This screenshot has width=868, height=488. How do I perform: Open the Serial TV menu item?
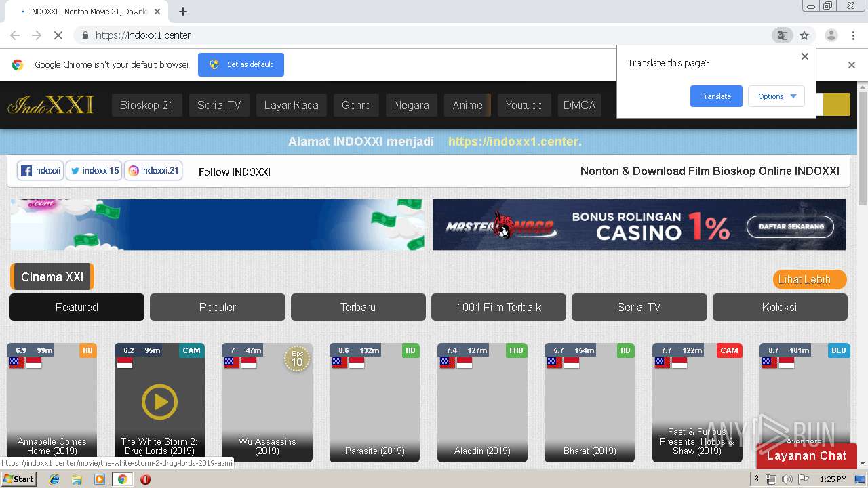point(219,105)
